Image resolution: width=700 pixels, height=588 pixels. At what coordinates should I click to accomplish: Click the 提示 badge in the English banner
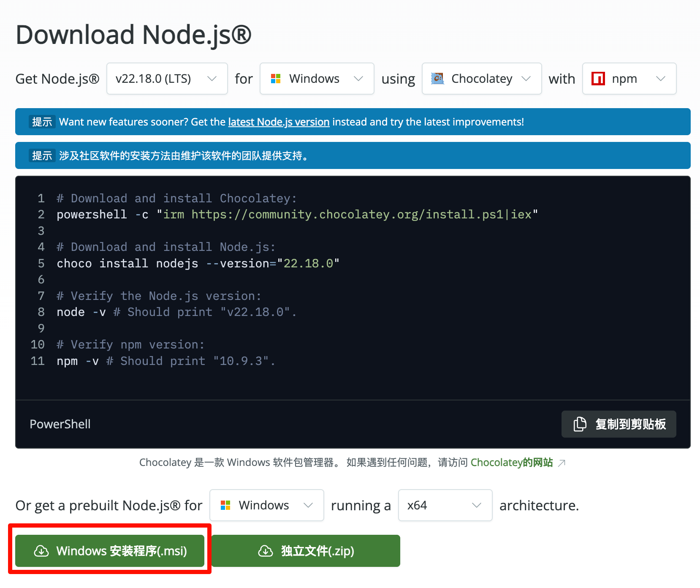[42, 122]
